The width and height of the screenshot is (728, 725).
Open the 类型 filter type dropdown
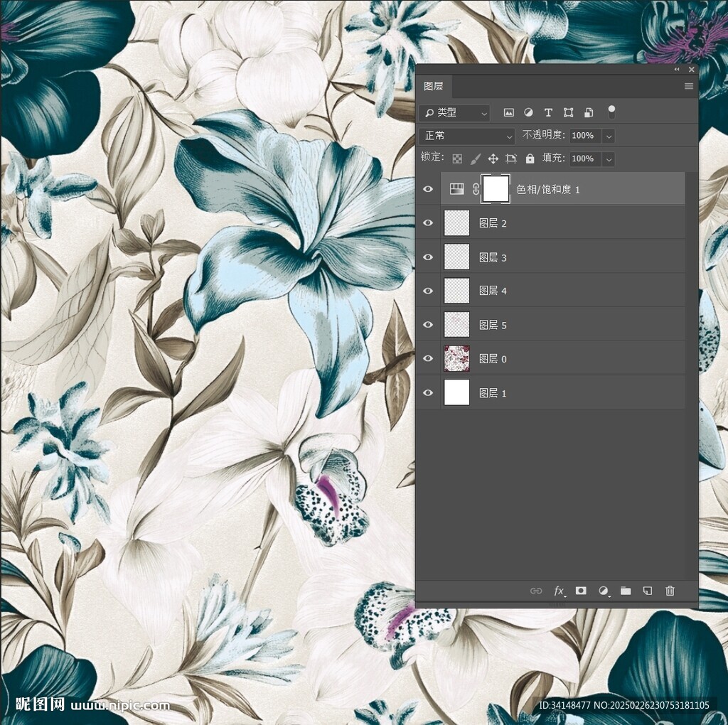[454, 113]
